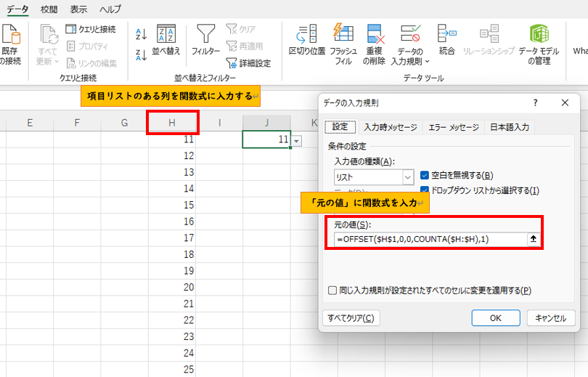Select column G header
The image size is (588, 377).
[x=125, y=123]
